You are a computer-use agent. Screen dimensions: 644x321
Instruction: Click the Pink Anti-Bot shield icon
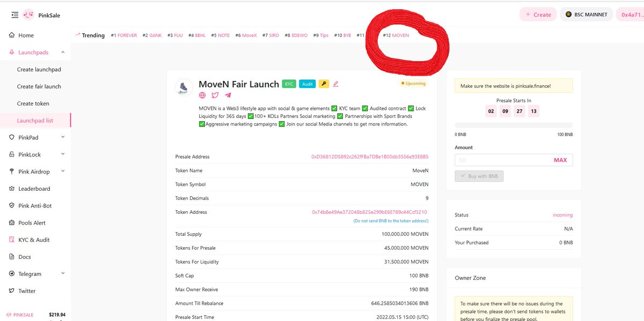(13, 206)
